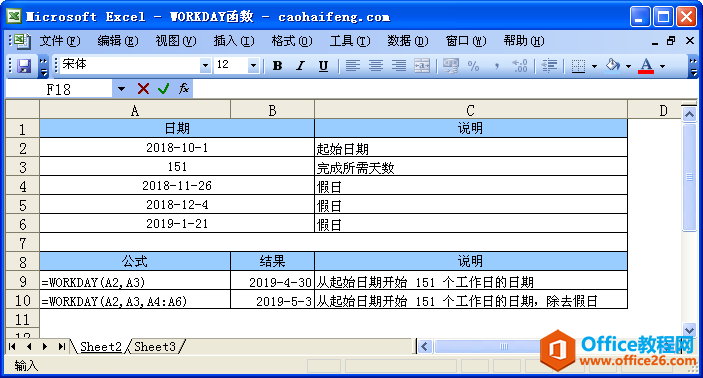Open the 窗口(W) menu
Image resolution: width=703 pixels, height=378 pixels.
[x=466, y=41]
